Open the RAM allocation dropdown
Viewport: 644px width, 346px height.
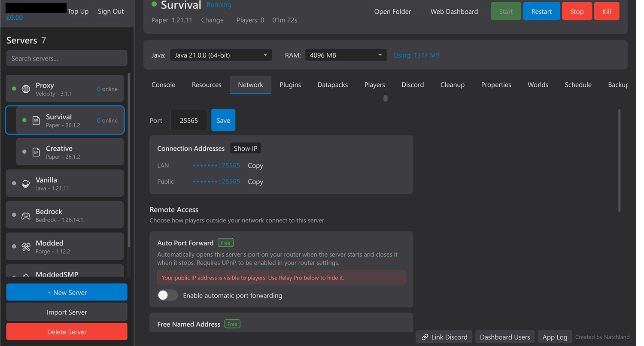tap(346, 55)
